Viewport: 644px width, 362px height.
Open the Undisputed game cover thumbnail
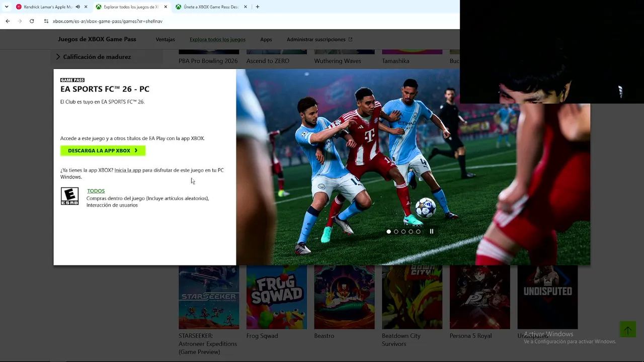[547, 297]
